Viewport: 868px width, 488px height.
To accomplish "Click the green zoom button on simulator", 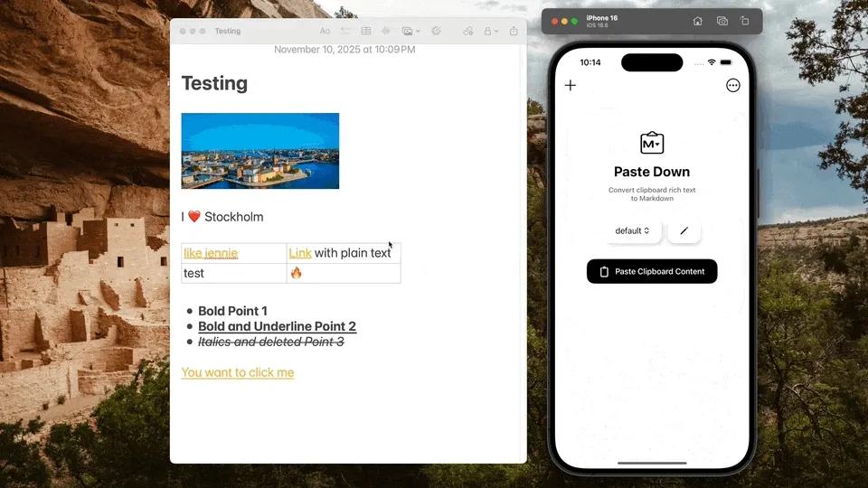I will point(575,21).
